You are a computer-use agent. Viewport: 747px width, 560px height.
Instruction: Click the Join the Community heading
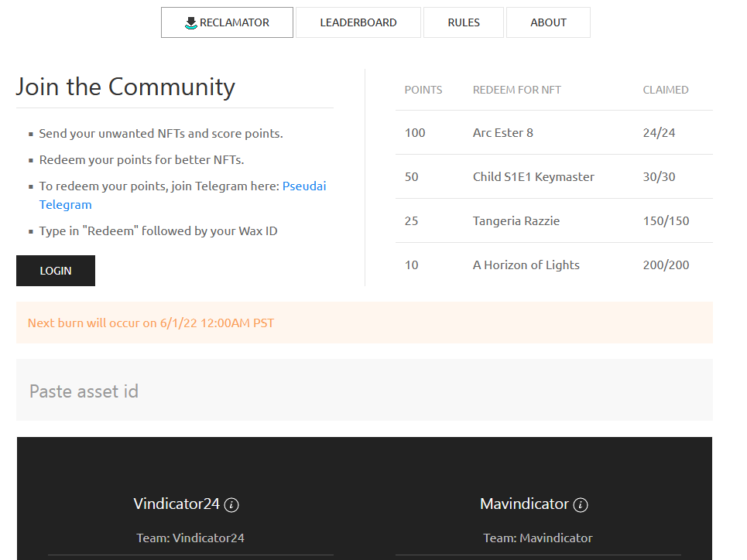click(125, 87)
